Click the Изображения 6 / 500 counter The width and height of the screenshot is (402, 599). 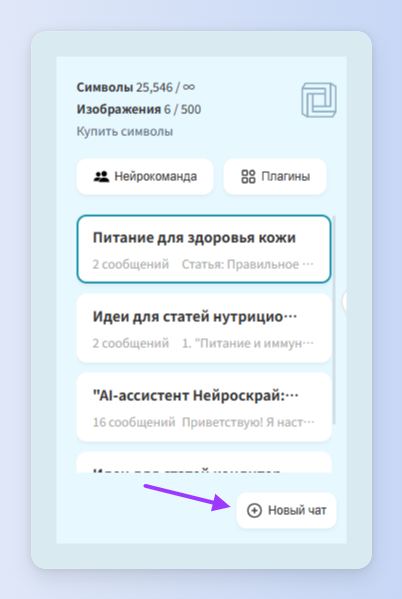click(x=139, y=110)
